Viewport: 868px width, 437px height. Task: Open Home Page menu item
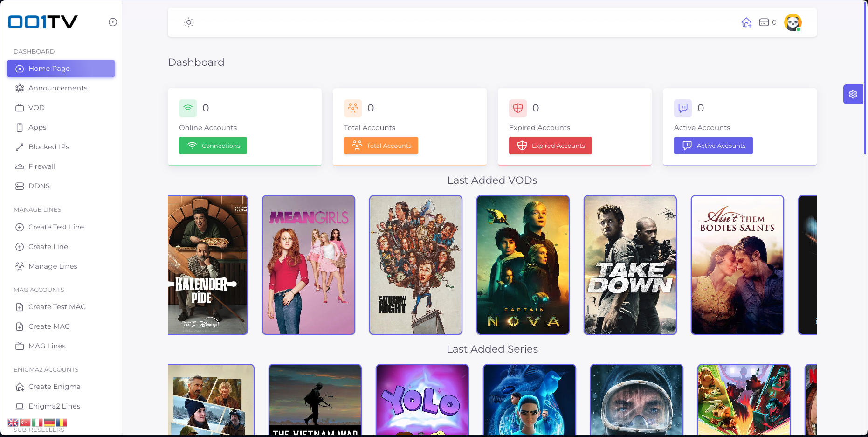tap(61, 69)
